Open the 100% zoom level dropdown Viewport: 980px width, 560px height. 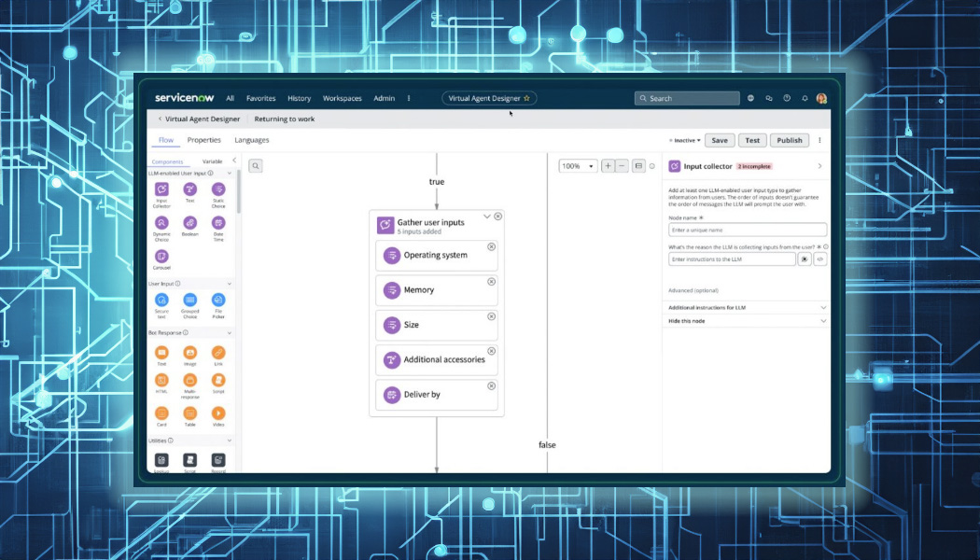coord(577,166)
